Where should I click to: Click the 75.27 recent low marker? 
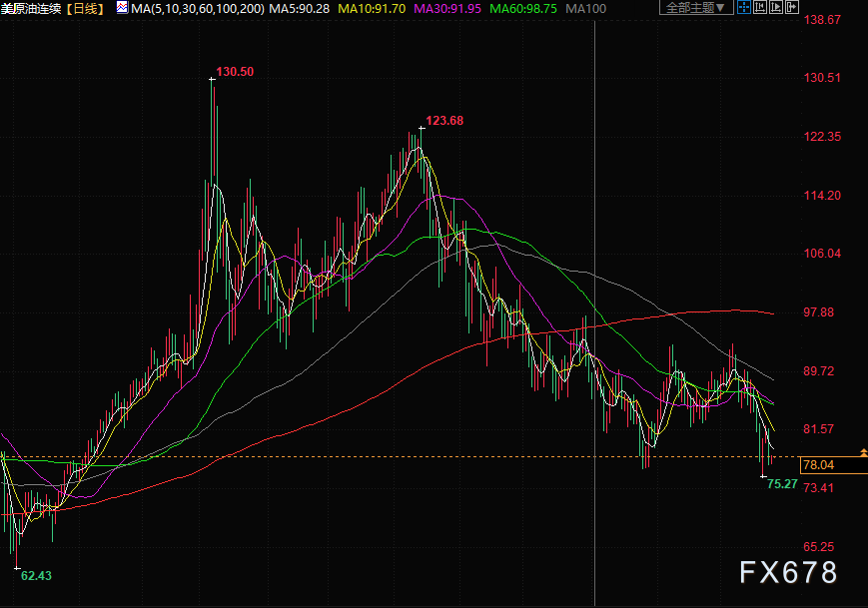click(781, 484)
